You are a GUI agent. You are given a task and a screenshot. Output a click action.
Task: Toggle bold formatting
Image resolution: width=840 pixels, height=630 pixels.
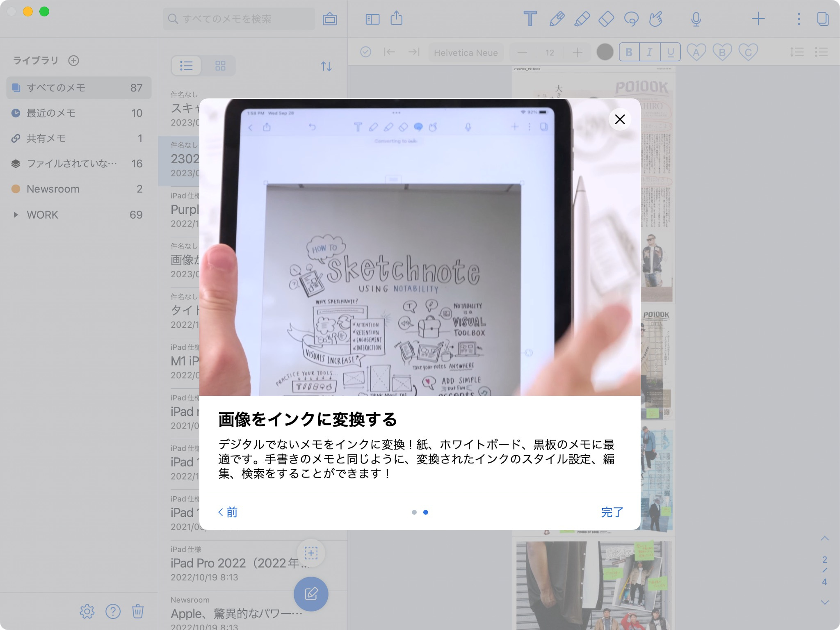coord(629,52)
